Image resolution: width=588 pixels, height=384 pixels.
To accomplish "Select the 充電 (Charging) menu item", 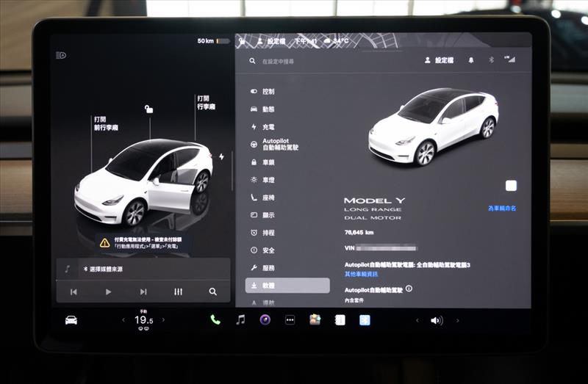I will pyautogui.click(x=262, y=127).
